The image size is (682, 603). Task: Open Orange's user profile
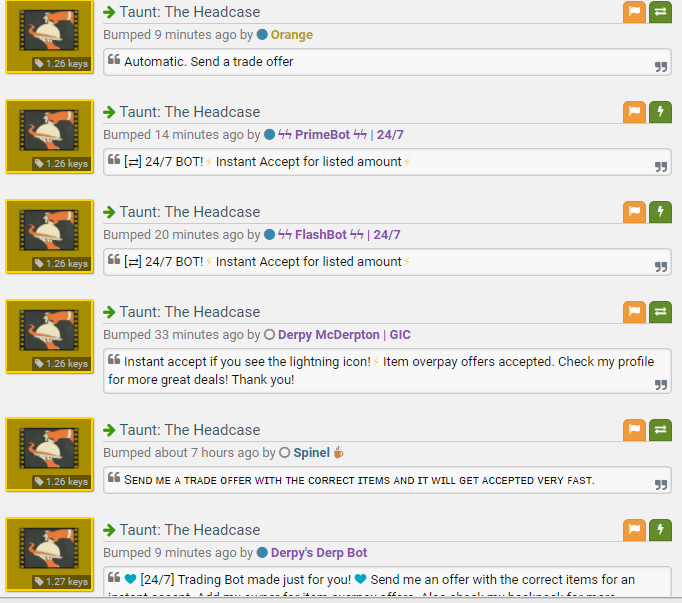(x=291, y=35)
